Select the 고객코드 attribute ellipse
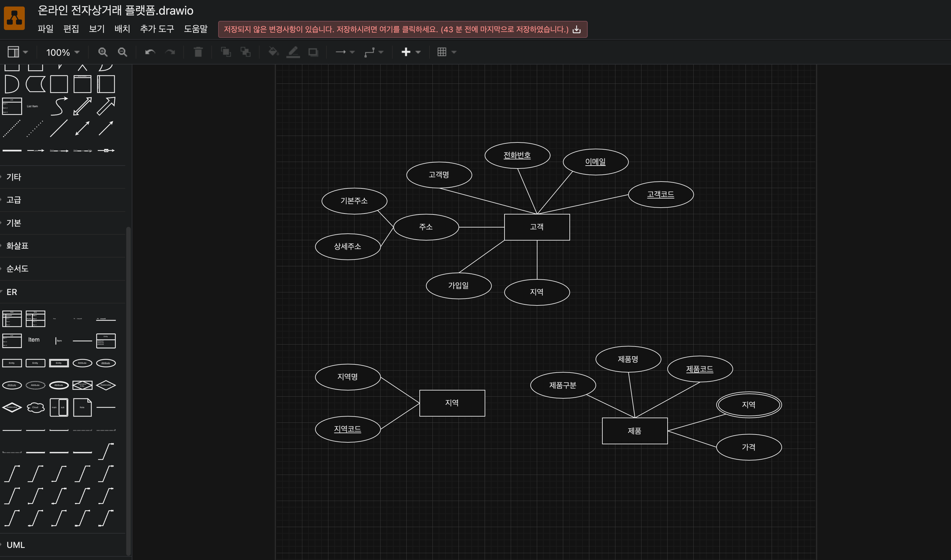This screenshot has height=560, width=951. coord(661,195)
